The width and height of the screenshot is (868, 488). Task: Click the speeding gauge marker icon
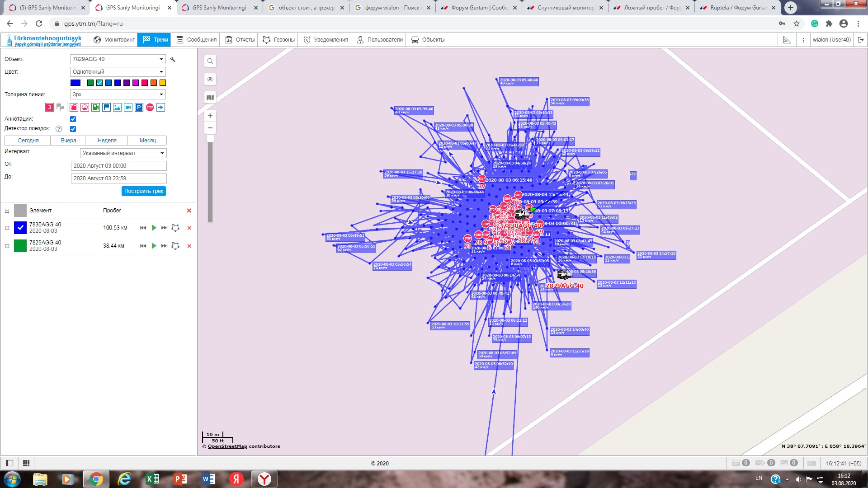click(x=85, y=107)
